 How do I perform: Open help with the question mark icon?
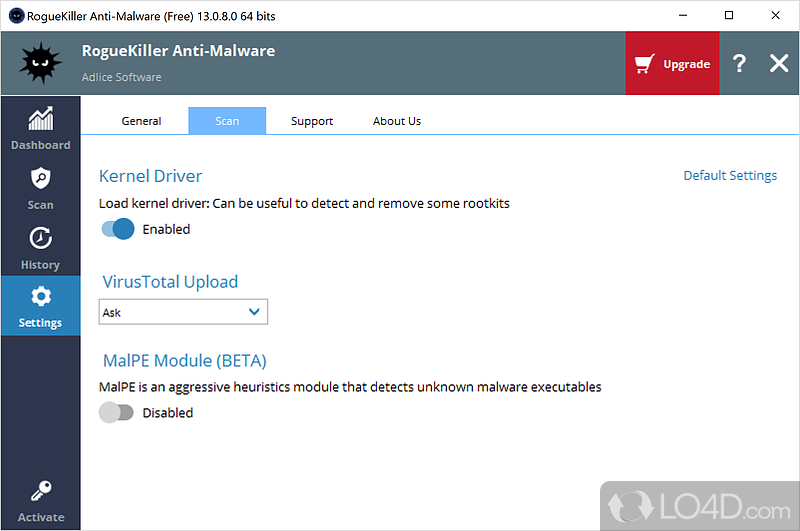[739, 64]
